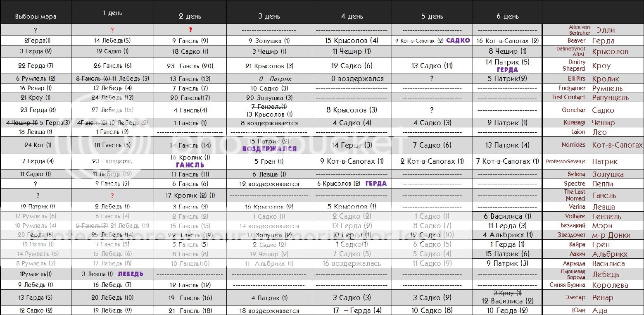Select the cell '16 Лебедь (7)'
The image size is (644, 315).
click(112, 285)
